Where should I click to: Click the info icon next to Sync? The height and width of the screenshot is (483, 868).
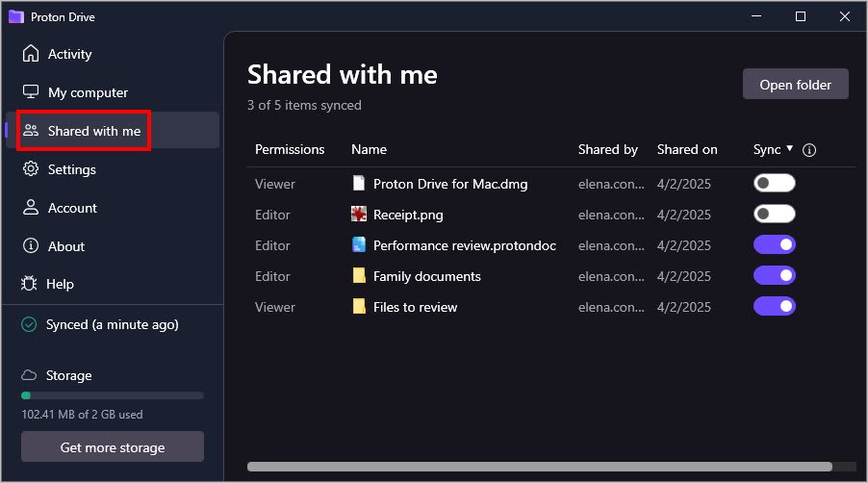(808, 150)
